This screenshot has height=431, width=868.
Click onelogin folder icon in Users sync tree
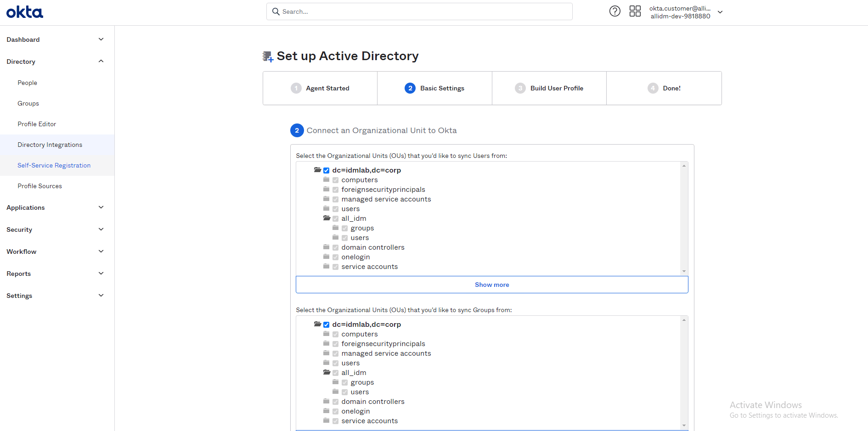[x=326, y=257]
